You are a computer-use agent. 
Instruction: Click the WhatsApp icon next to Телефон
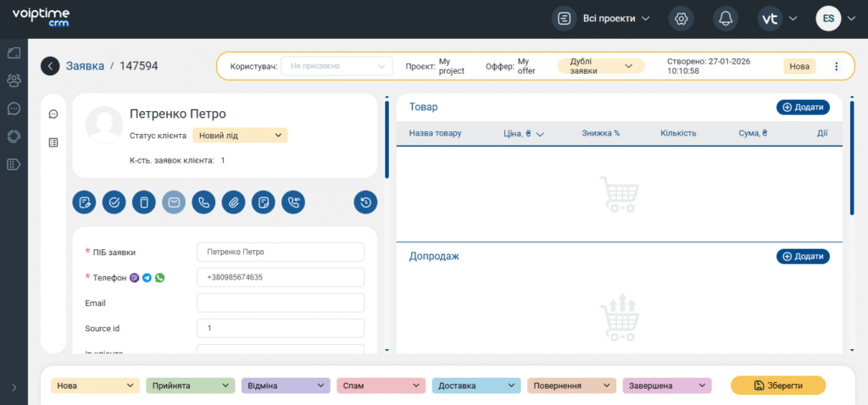click(x=159, y=278)
